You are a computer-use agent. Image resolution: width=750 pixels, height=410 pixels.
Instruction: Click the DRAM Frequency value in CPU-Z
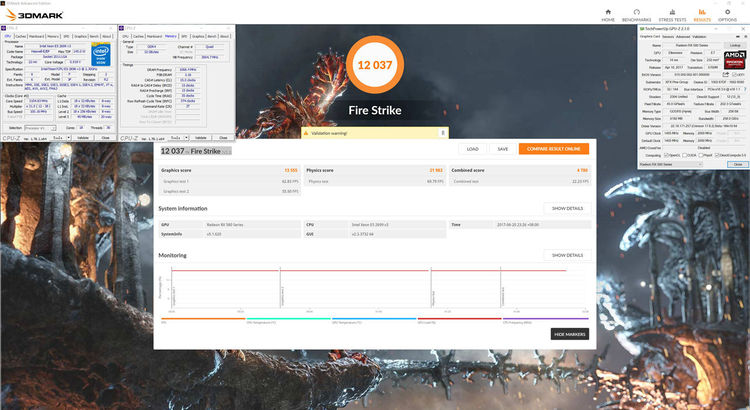click(x=188, y=69)
